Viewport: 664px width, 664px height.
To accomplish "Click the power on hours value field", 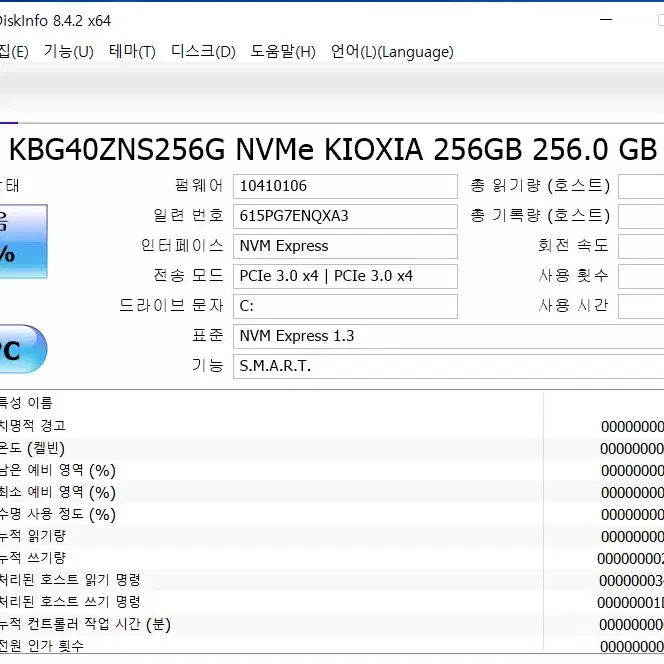I will click(641, 307).
